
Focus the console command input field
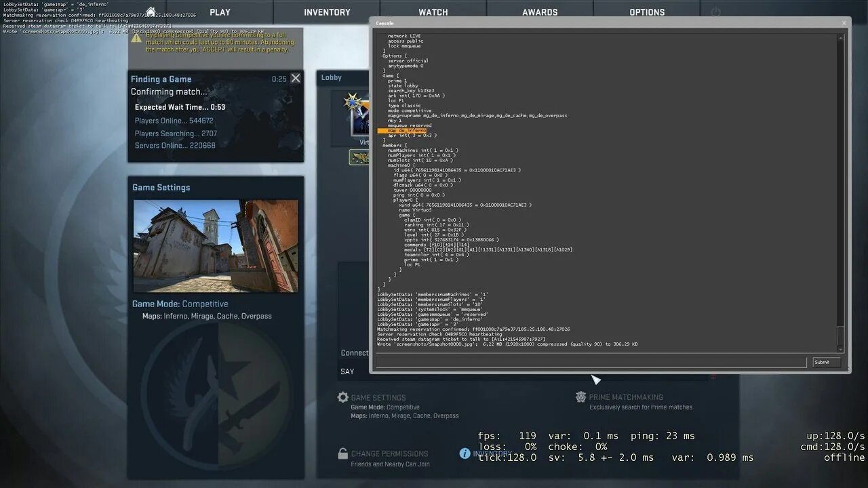coord(591,362)
